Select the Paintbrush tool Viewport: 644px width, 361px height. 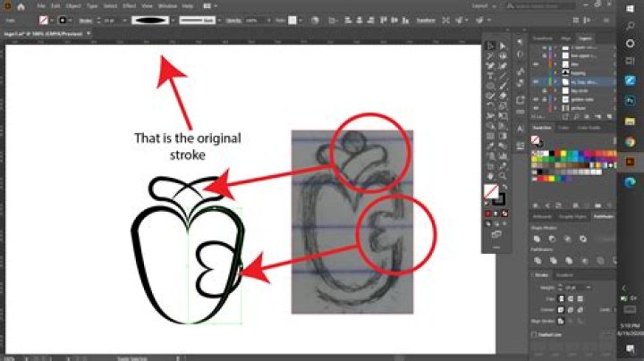(x=503, y=86)
